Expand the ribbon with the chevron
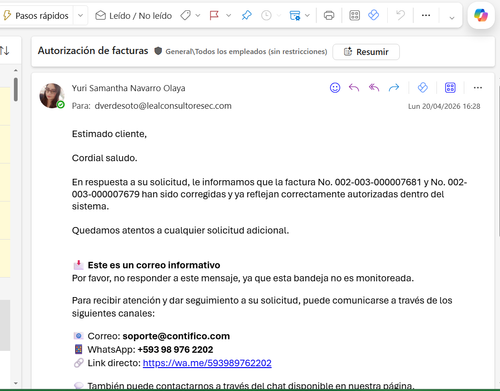This screenshot has height=391, width=500. click(x=452, y=18)
